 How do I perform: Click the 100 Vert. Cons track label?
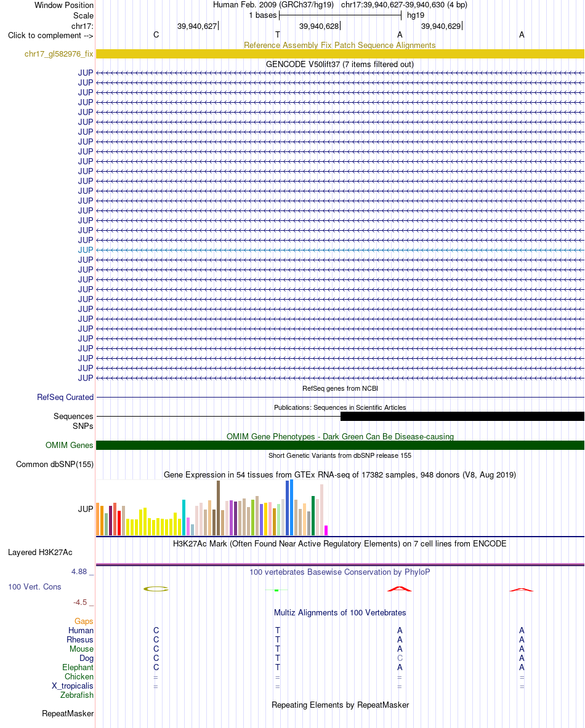click(x=35, y=587)
